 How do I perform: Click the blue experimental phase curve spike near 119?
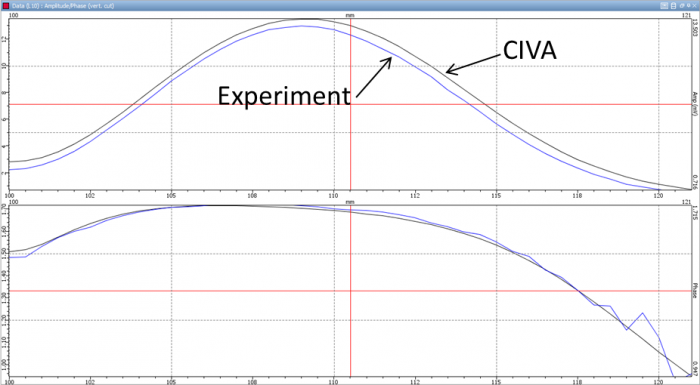click(x=642, y=314)
